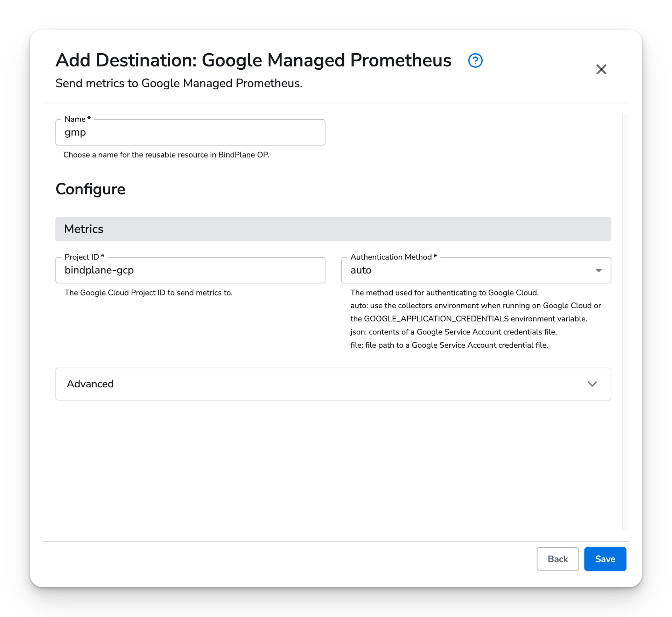Switch to the Metrics configuration tab
672x617 pixels.
(x=83, y=229)
